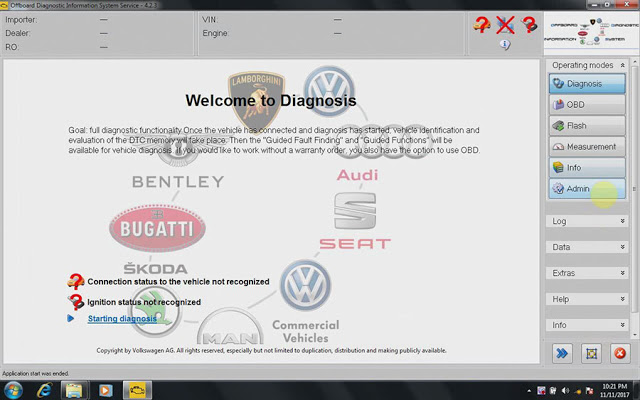640x400 pixels.
Task: Launch Internet Explorer from taskbar
Action: [44, 391]
